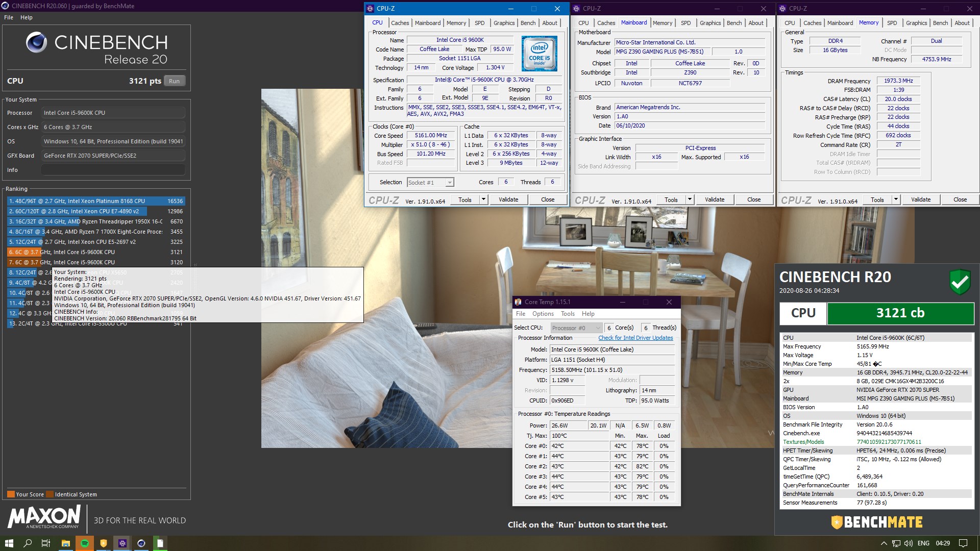This screenshot has height=551, width=980.
Task: Open Cinebench Help menu
Action: point(27,17)
